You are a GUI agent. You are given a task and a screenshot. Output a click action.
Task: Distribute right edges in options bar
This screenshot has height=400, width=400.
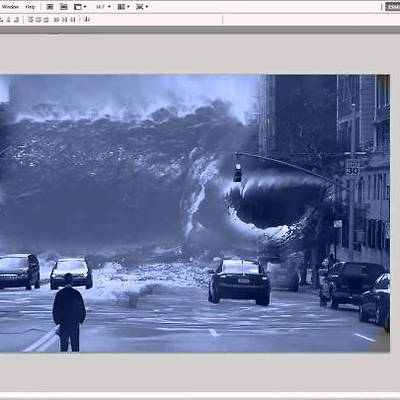click(x=73, y=20)
